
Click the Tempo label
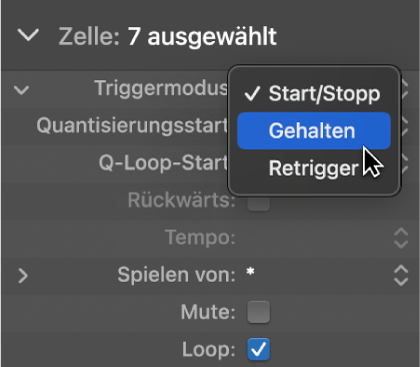(x=201, y=238)
